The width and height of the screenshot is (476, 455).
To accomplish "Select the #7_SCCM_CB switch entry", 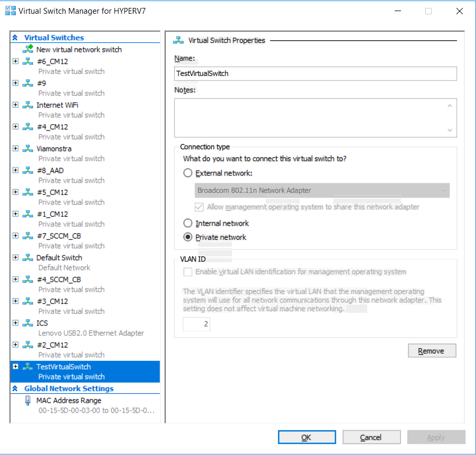I will (85, 241).
